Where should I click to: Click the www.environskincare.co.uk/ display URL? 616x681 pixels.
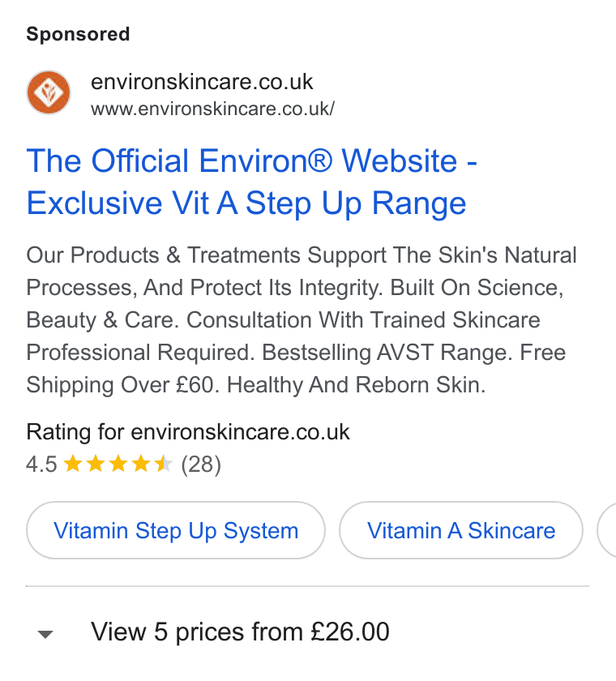tap(212, 109)
